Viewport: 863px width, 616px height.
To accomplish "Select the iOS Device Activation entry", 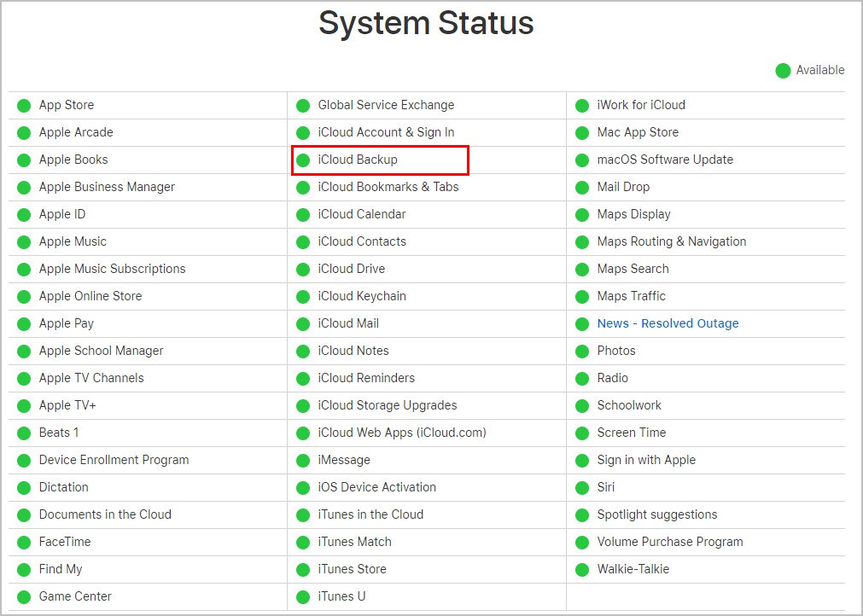I will [x=377, y=487].
